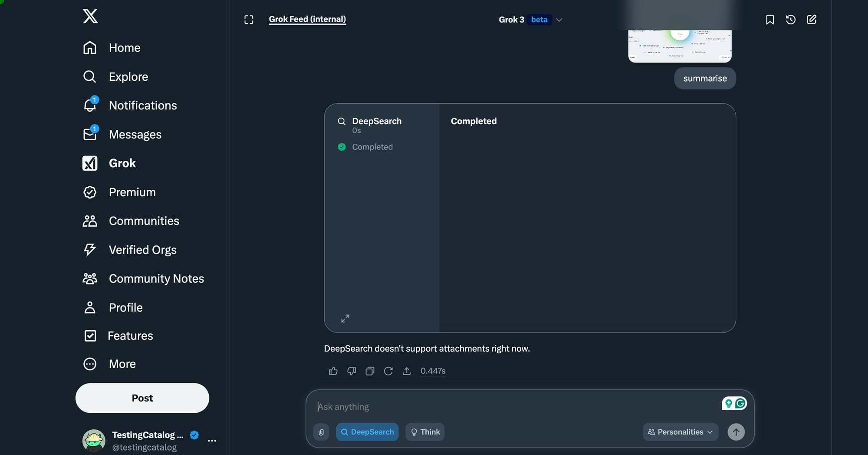Like the response with thumbs up
Image resolution: width=868 pixels, height=455 pixels.
[333, 371]
